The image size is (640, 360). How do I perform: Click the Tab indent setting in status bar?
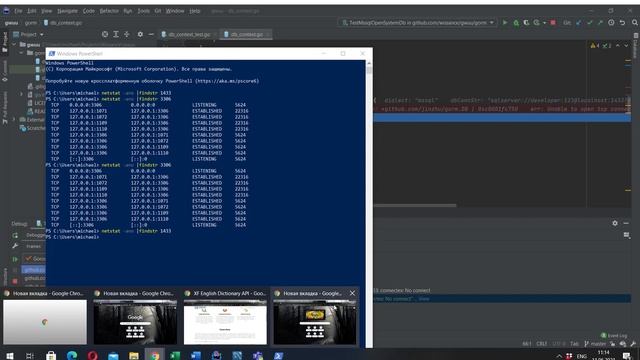point(574,344)
